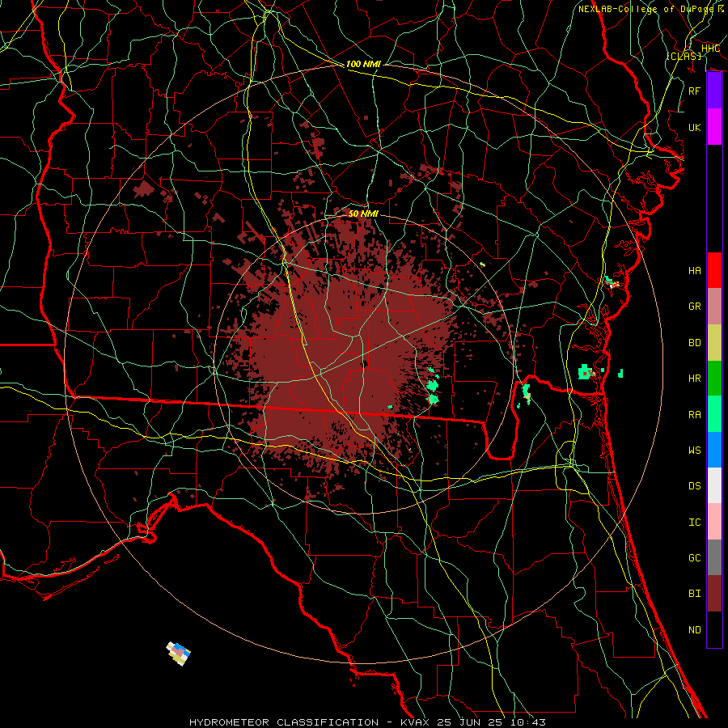Click the dusty pink GR legend swatch
Viewport: 728px width, 728px height.
coord(714,306)
